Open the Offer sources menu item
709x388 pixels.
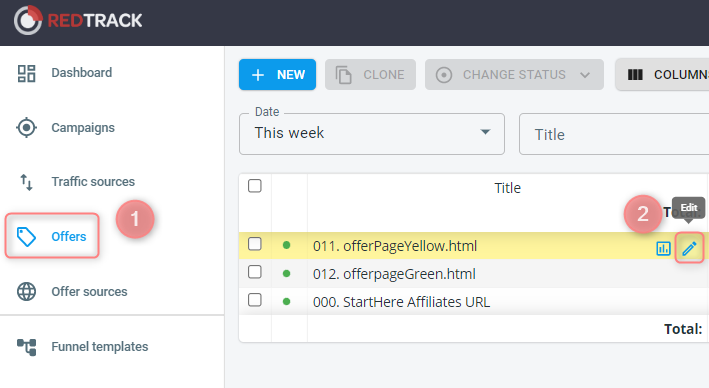tap(89, 292)
